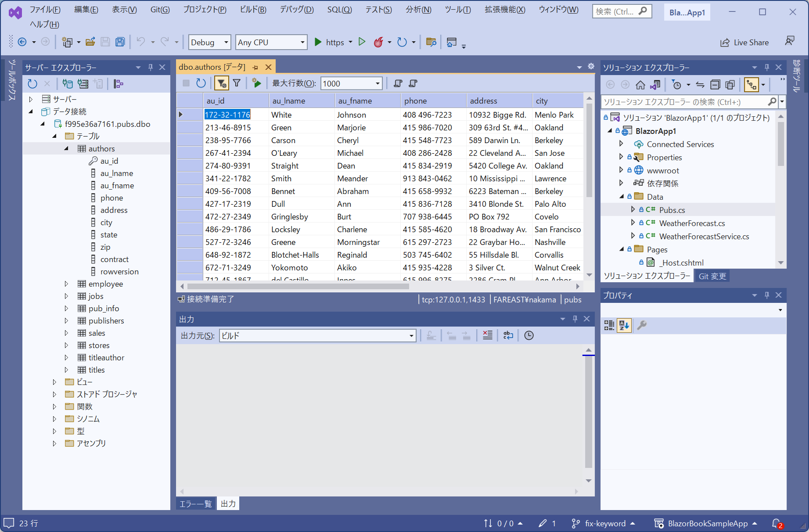The width and height of the screenshot is (809, 532).
Task: Open the notifications bell in status bar
Action: pos(777,523)
